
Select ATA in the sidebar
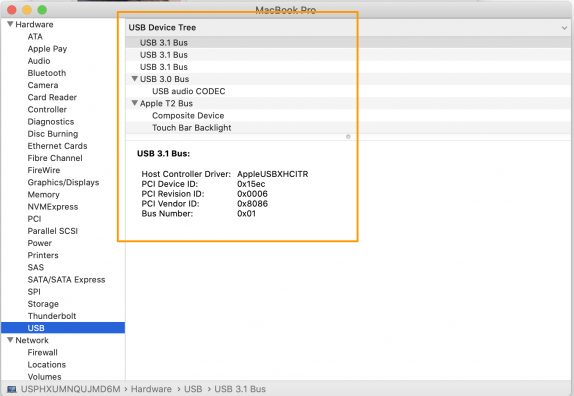(x=35, y=37)
